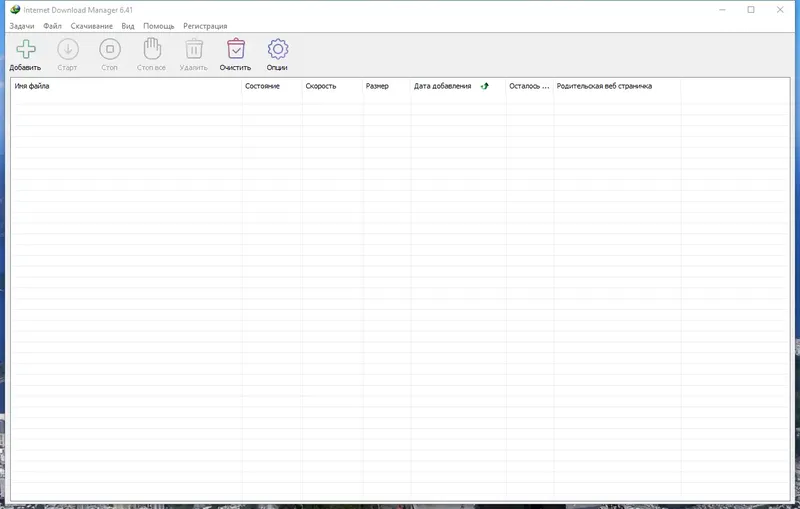
Task: Click the Стоп все hand icon
Action: [x=152, y=49]
